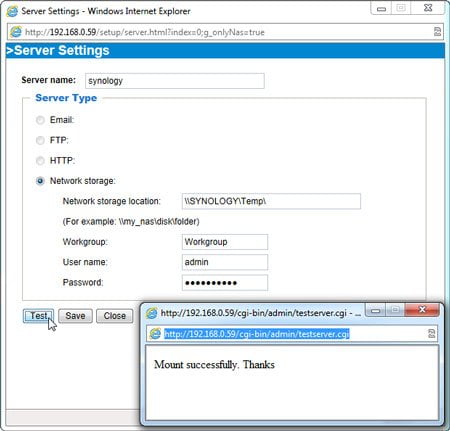Close the Server Settings window
Screen dimensions: 450x431
pos(428,8)
